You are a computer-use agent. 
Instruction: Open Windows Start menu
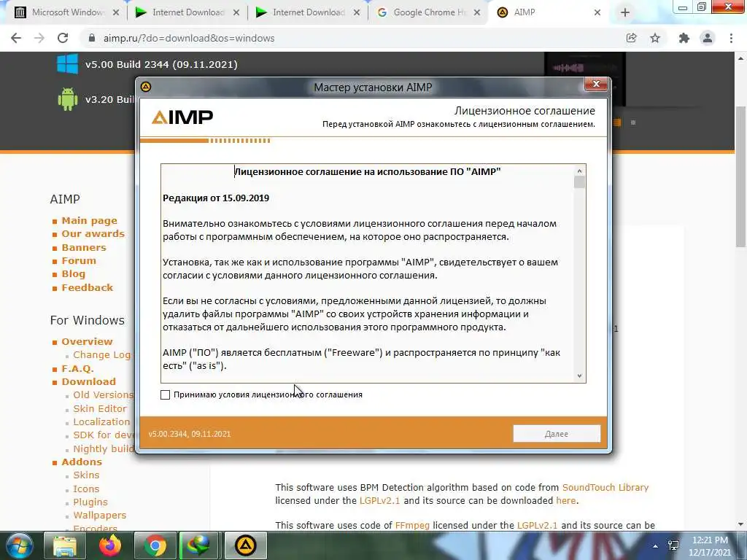20,545
